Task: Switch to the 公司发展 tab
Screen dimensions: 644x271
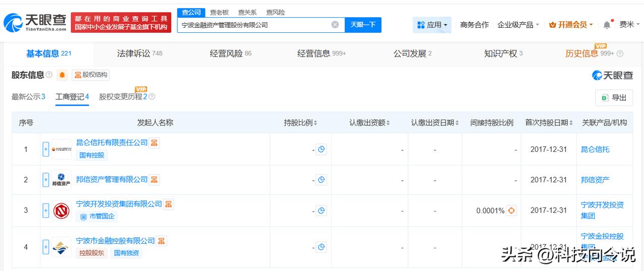Action: 412,53
